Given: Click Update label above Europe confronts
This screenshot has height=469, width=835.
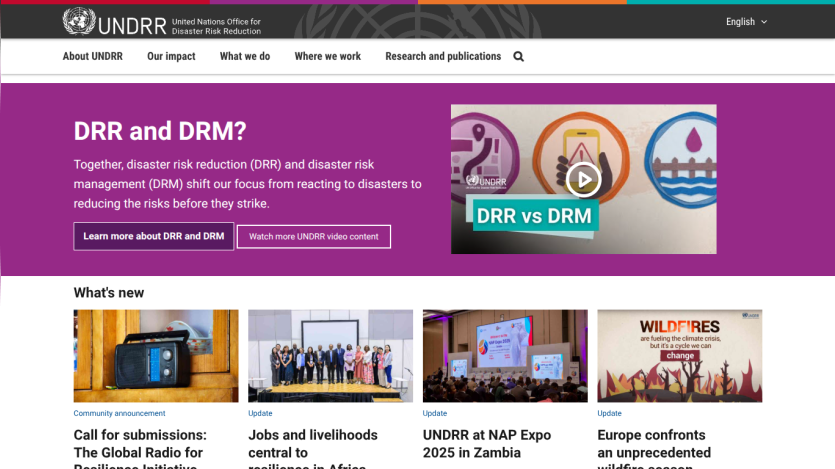Looking at the screenshot, I should [x=609, y=413].
